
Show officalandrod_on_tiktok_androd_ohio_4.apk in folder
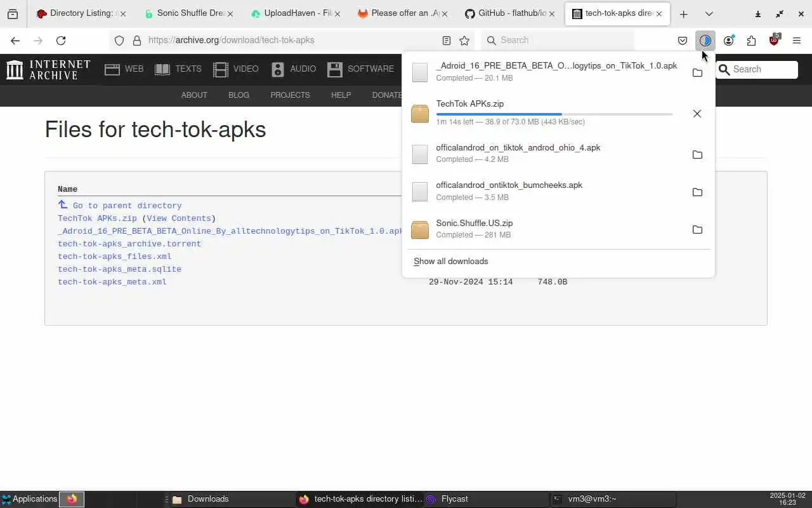click(697, 154)
